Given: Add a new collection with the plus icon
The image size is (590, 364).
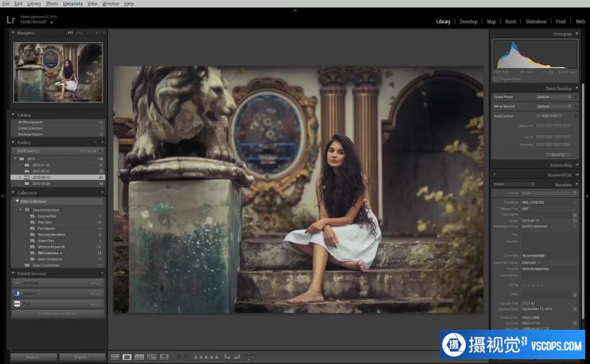Looking at the screenshot, I should tap(102, 193).
